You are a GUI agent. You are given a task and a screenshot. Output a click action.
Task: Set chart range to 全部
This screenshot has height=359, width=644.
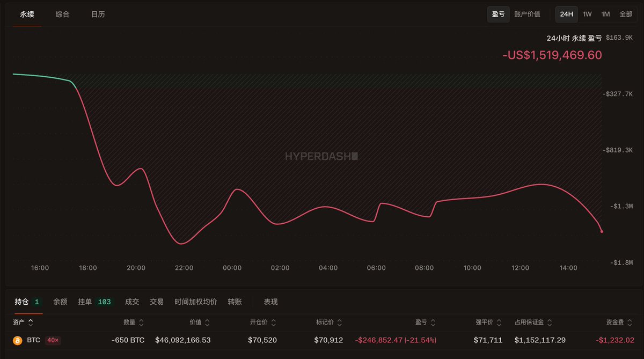tap(626, 14)
